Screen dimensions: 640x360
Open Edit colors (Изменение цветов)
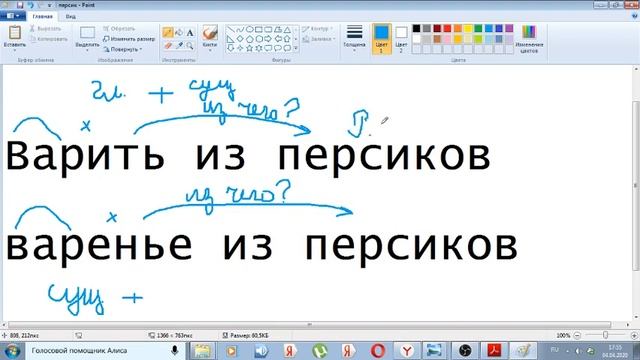529,38
